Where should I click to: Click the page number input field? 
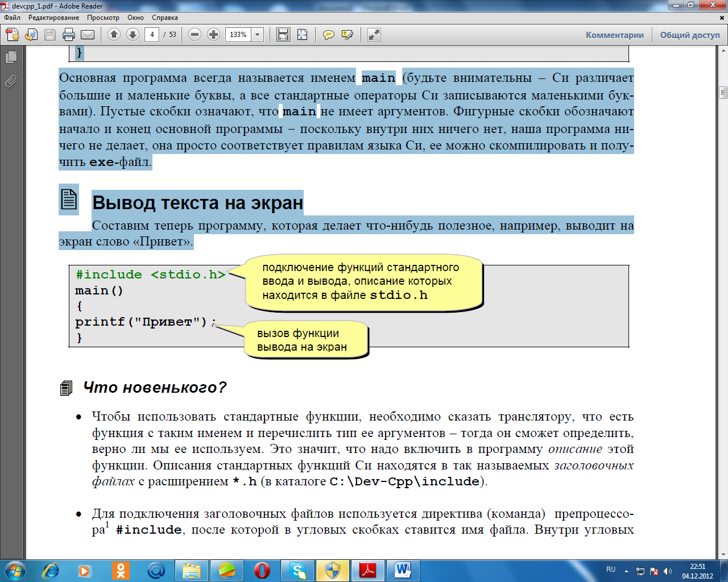[152, 35]
